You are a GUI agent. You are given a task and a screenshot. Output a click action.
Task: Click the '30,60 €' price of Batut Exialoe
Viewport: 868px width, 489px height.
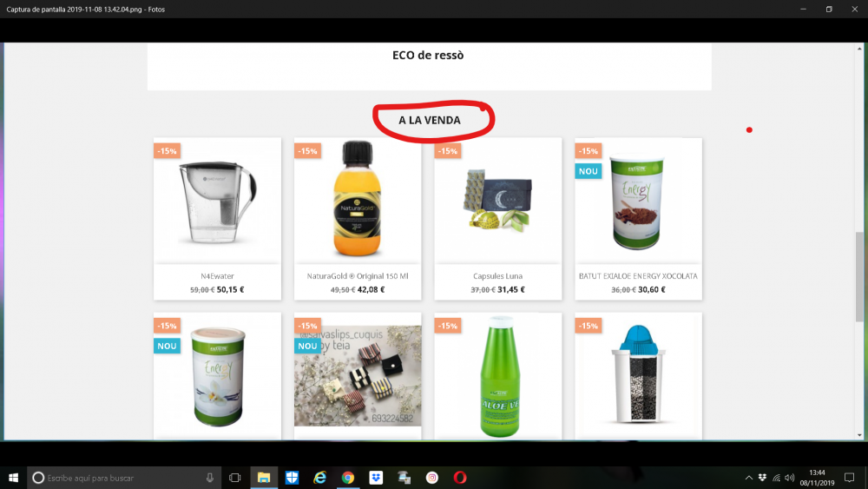tap(652, 289)
